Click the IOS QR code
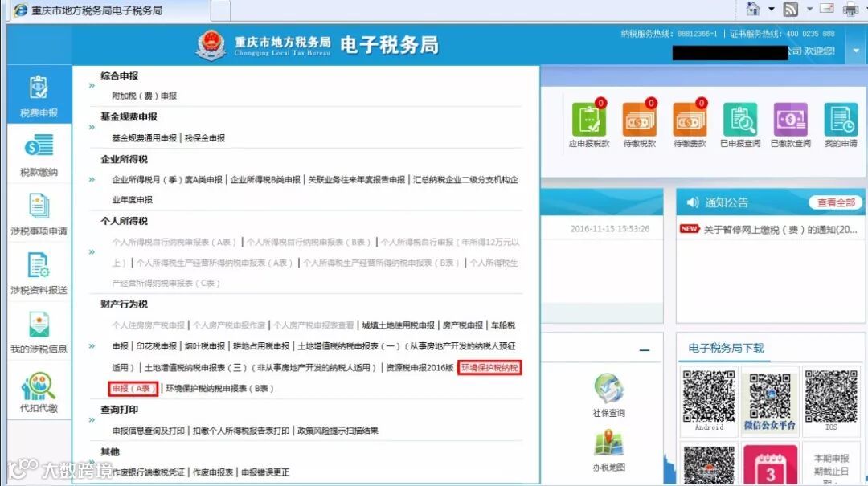This screenshot has width=868, height=486. 831,396
